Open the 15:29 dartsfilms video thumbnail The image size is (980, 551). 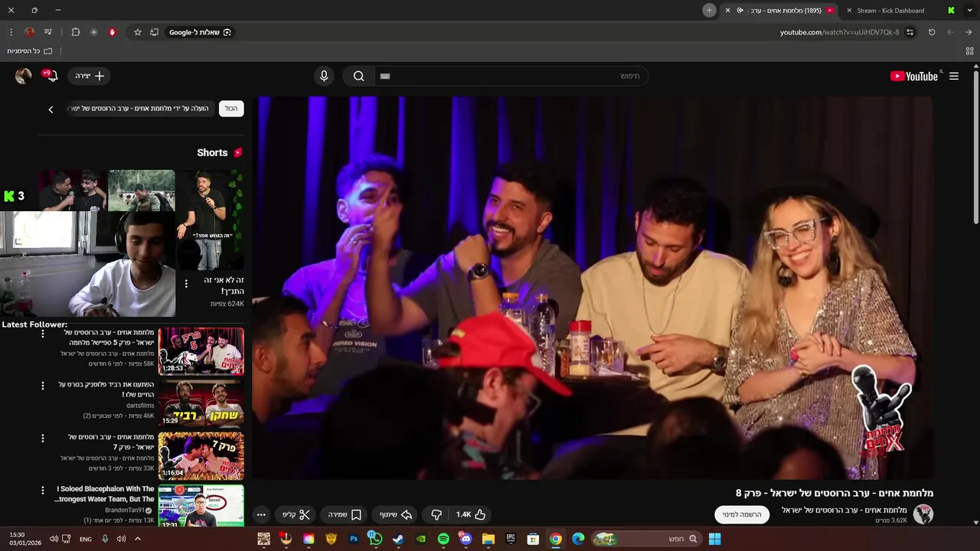[201, 403]
